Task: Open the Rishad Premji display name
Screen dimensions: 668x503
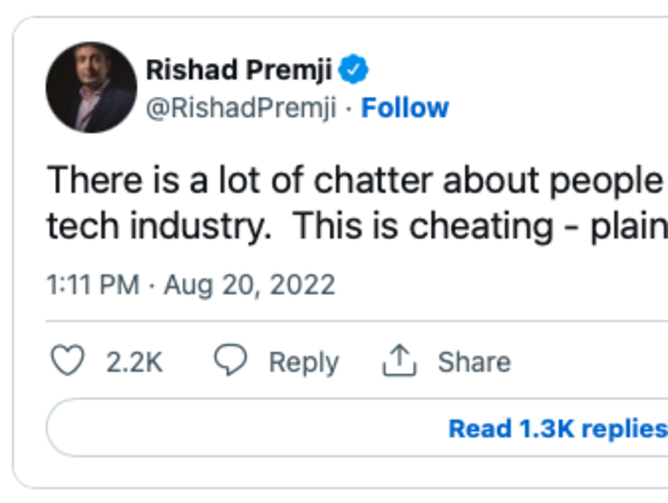Action: coord(239,69)
